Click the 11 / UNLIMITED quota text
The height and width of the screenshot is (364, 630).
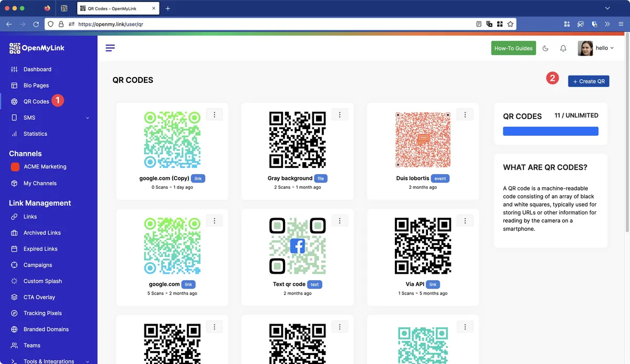[576, 115]
